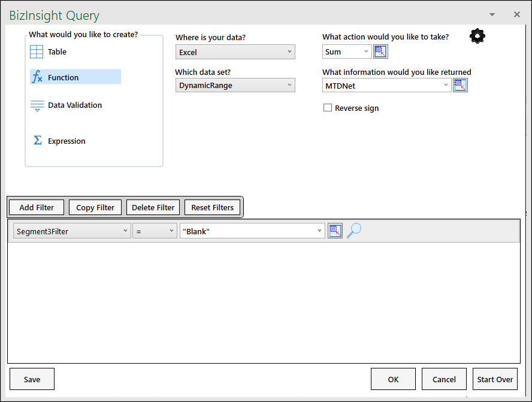Select the Table option
532x402 pixels.
[48, 52]
